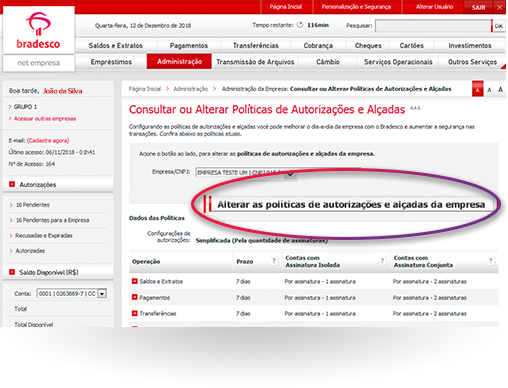Image resolution: width=508 pixels, height=388 pixels.
Task: Open the Conta account dropdown
Action: click(71, 294)
